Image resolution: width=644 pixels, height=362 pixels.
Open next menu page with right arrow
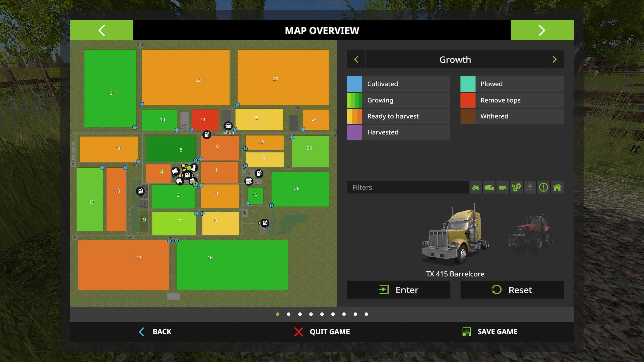coord(542,30)
